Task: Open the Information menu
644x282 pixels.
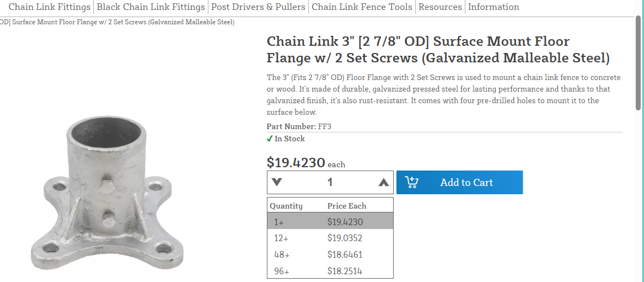Action: click(493, 7)
